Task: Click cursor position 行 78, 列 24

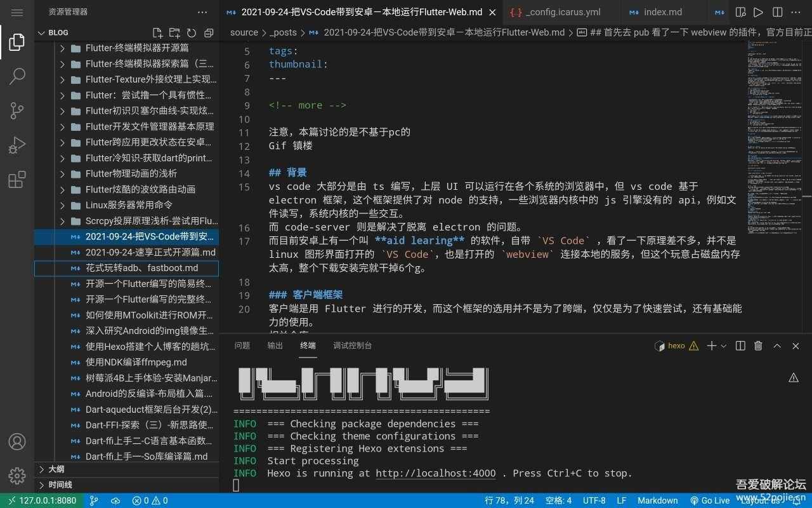Action: pyautogui.click(x=509, y=500)
